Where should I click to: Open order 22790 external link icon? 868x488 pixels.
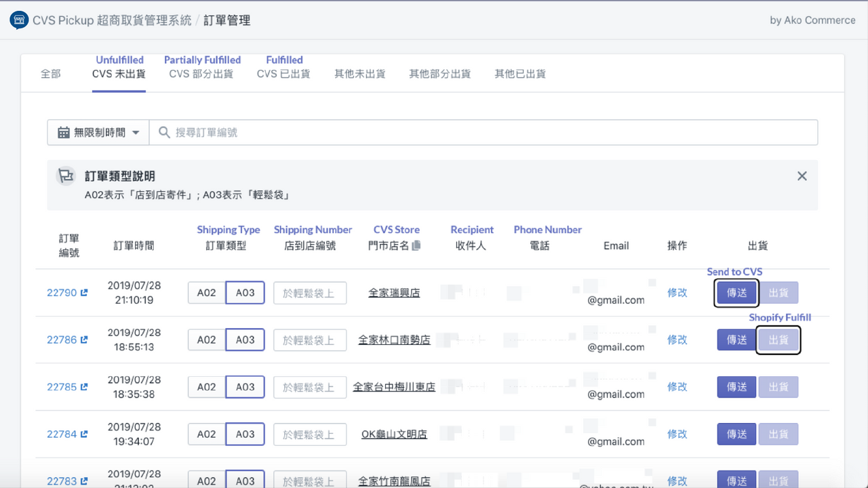click(84, 293)
